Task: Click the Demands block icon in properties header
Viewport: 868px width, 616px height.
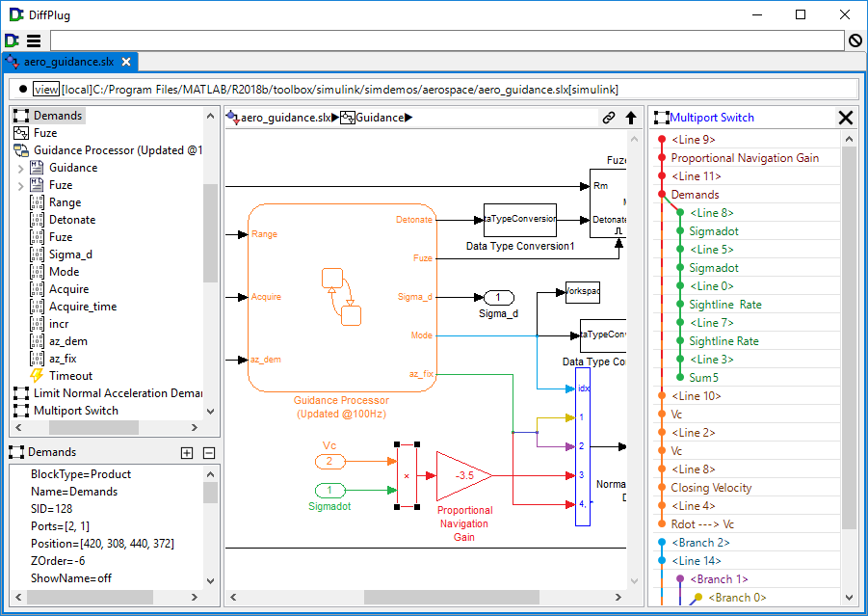Action: click(x=16, y=452)
